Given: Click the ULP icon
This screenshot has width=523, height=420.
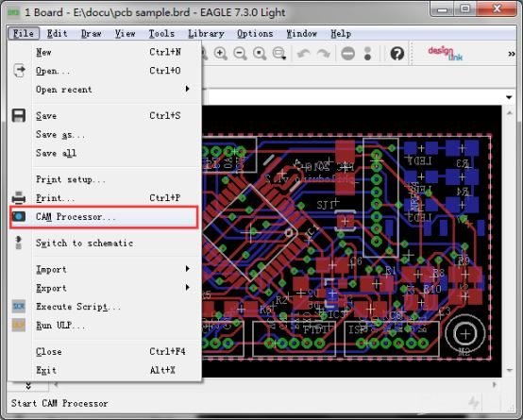Looking at the screenshot, I should click(x=19, y=325).
